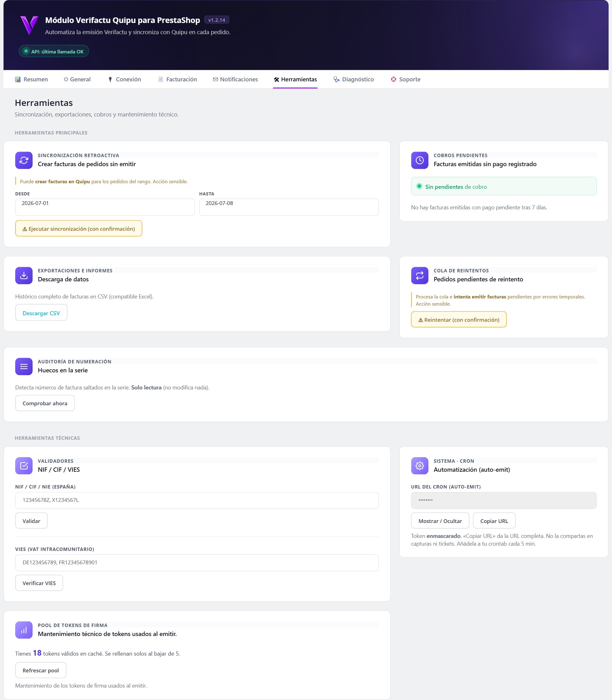
Task: Go to the Facturación tab
Action: click(178, 79)
